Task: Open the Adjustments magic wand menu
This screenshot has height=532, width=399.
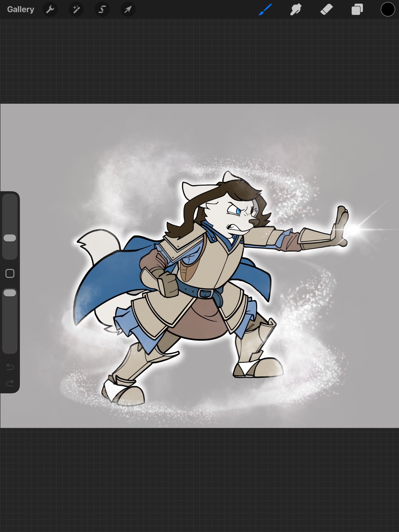Action: pyautogui.click(x=76, y=10)
